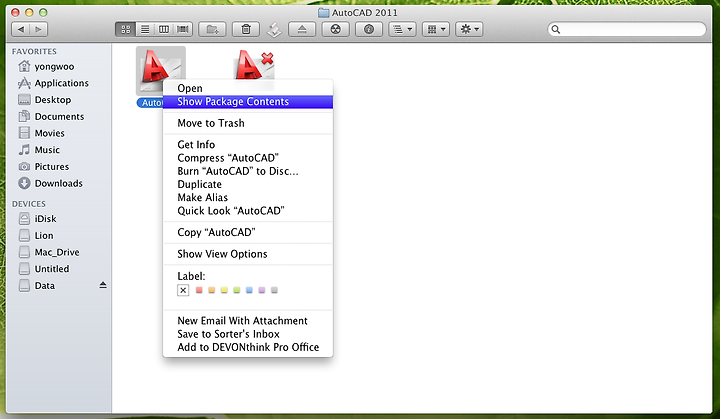Go back with the left arrow button
The width and height of the screenshot is (720, 419).
(21, 29)
